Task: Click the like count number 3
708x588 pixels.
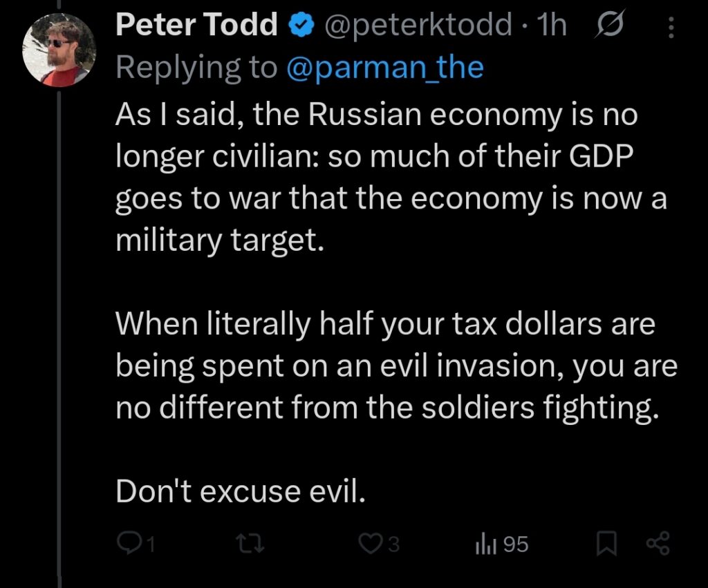Action: click(x=393, y=545)
